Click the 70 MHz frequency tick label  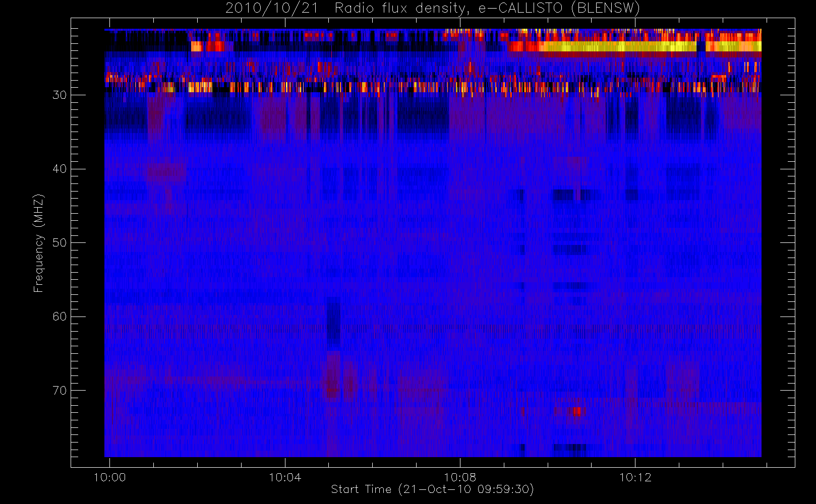(60, 391)
